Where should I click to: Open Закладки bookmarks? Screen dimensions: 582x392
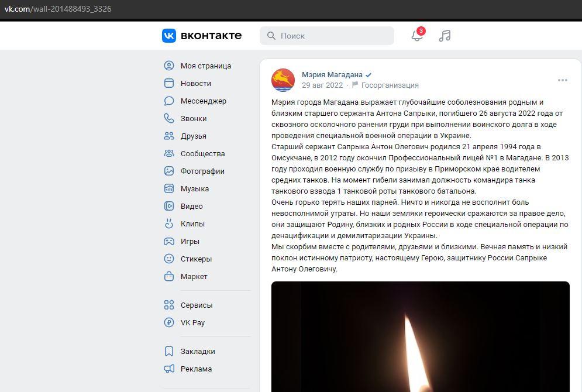point(198,351)
